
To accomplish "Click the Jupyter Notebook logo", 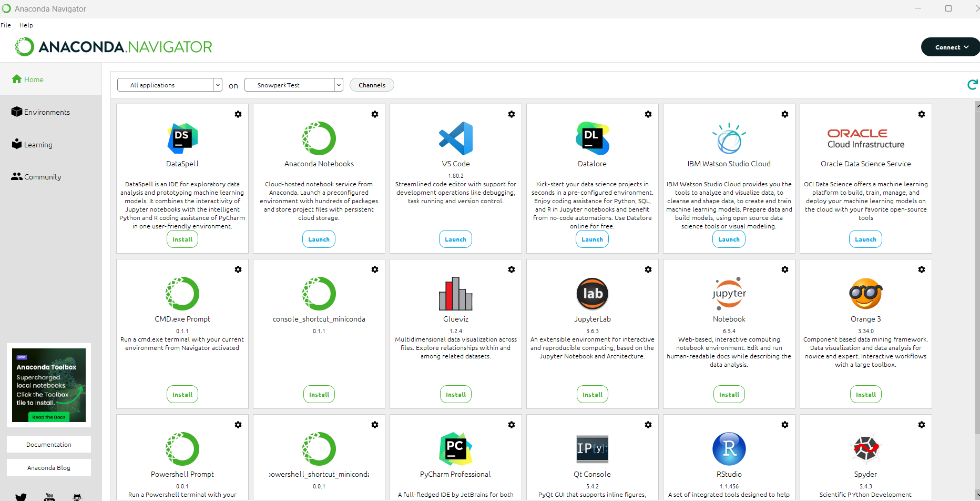I will [x=729, y=294].
